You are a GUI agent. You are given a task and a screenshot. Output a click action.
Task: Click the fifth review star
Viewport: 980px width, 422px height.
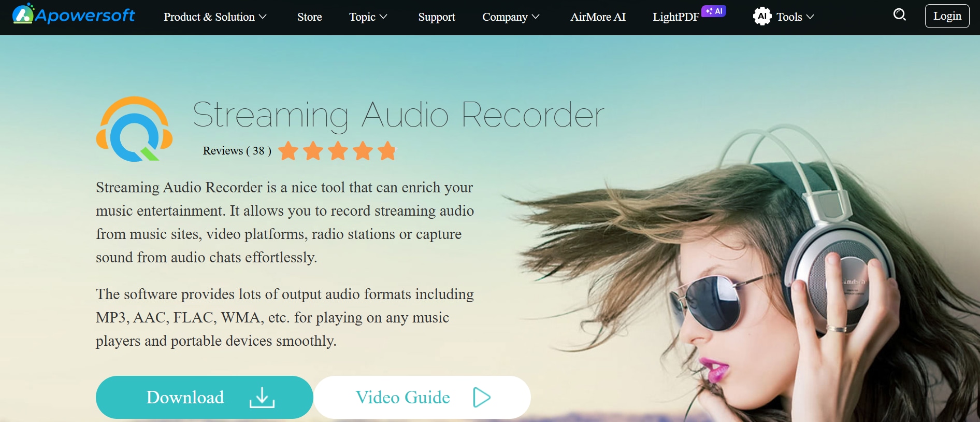pos(387,151)
